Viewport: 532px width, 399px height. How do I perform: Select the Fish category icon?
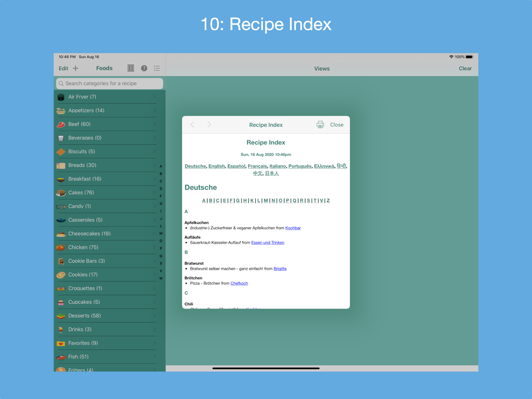61,357
